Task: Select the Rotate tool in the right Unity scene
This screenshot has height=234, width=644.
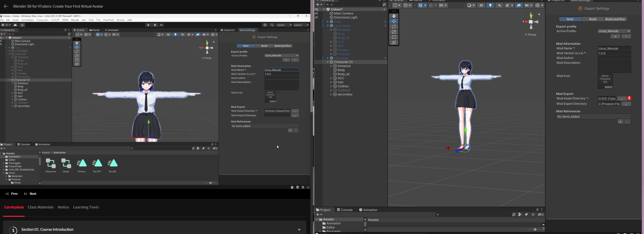Action: [394, 27]
